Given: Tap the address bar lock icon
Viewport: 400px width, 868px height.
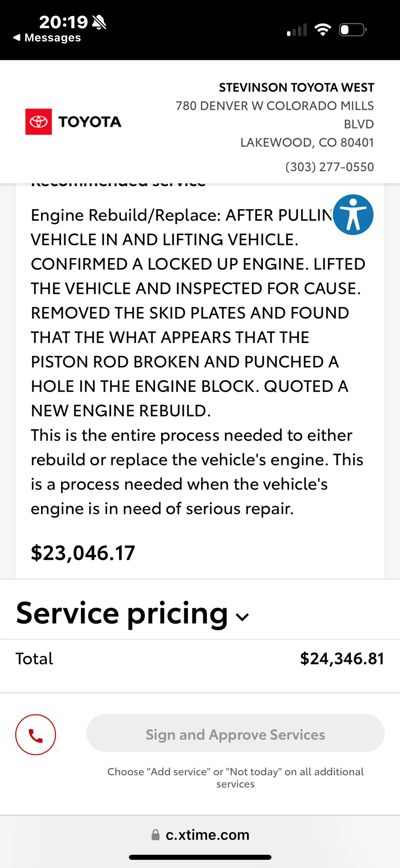Looking at the screenshot, I should [x=156, y=834].
